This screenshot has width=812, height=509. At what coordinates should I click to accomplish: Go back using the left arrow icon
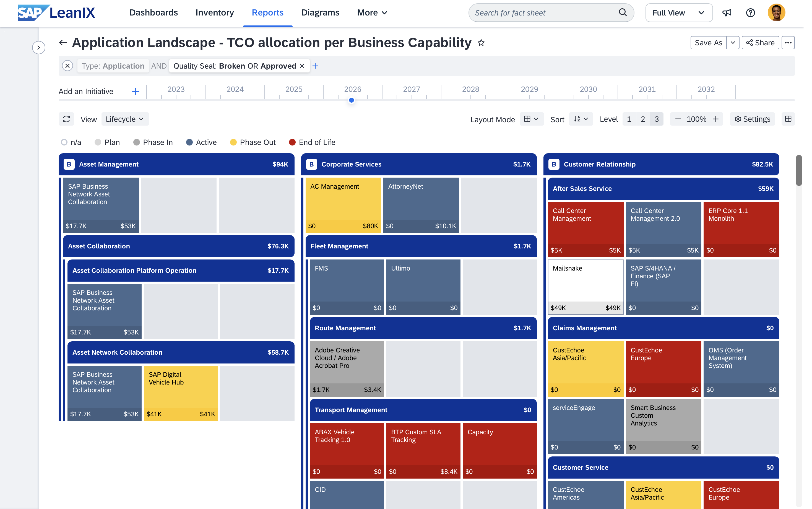coord(63,43)
